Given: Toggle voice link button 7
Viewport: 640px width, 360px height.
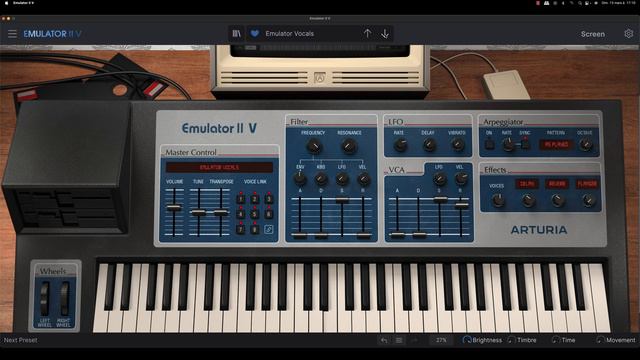Looking at the screenshot, I should point(241,229).
